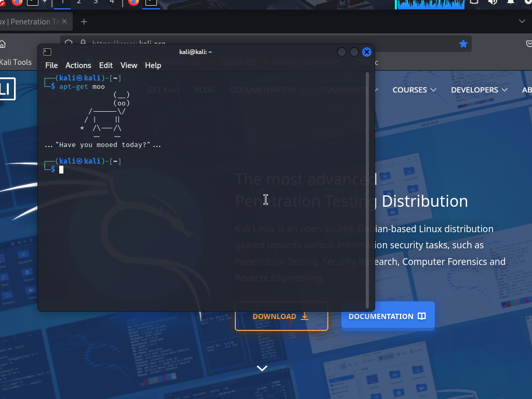Viewport: 532px width, 399px height.
Task: Click the 'Distribution' headline word on the Kali page
Action: [425, 201]
